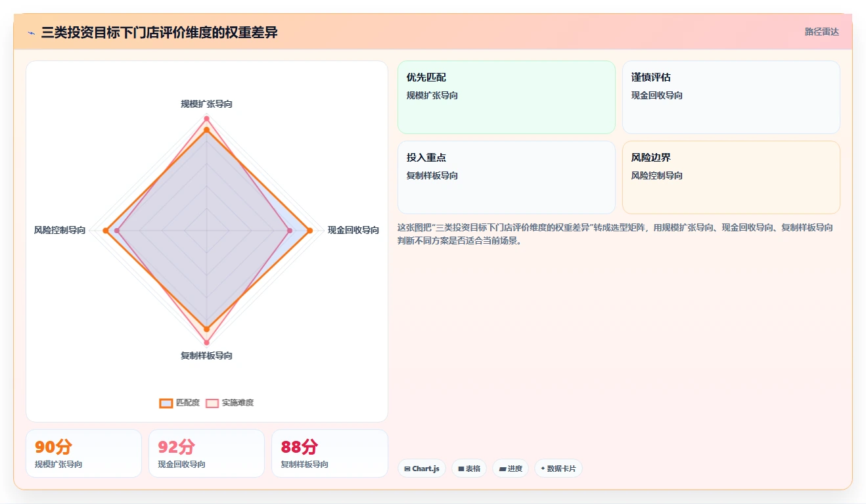The width and height of the screenshot is (866, 504).
Task: Click the orange data point at 现金回收导向 axis
Action: coord(309,230)
